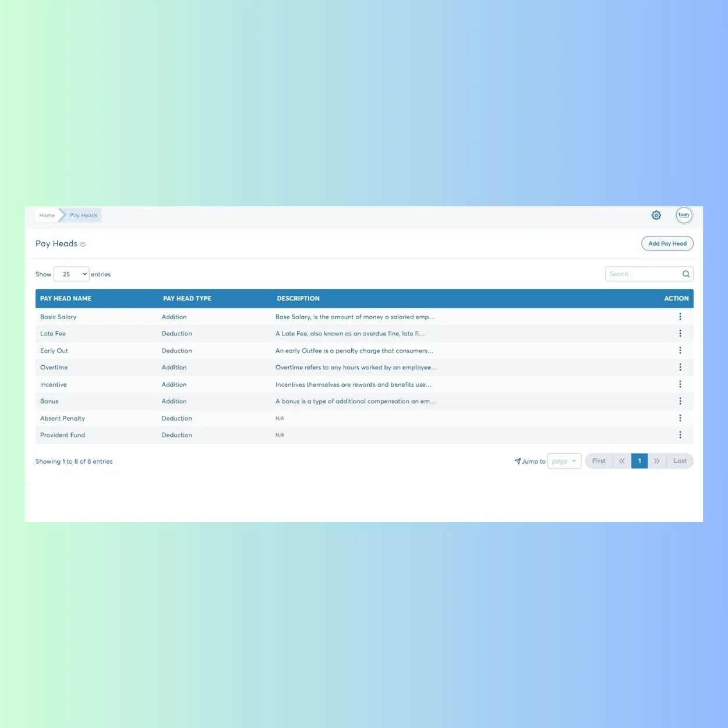This screenshot has height=728, width=728.
Task: Open the Jump to page dropdown
Action: 564,461
